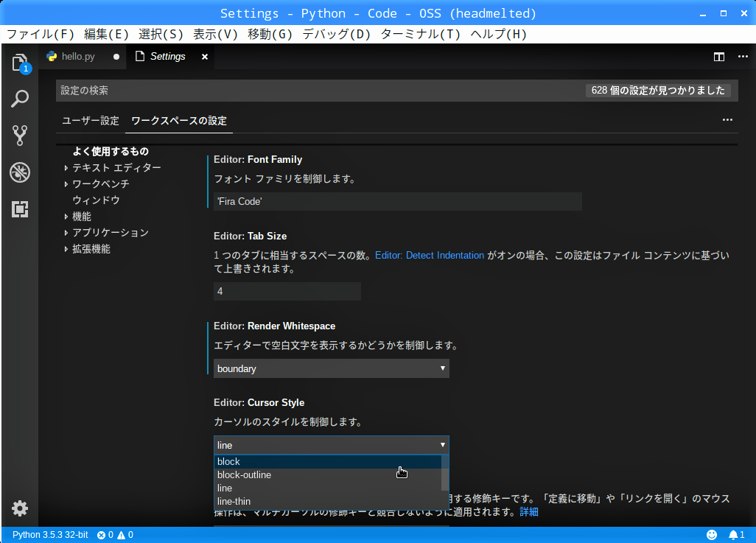
Task: Open Render Whitespace boundary dropdown
Action: (x=332, y=368)
